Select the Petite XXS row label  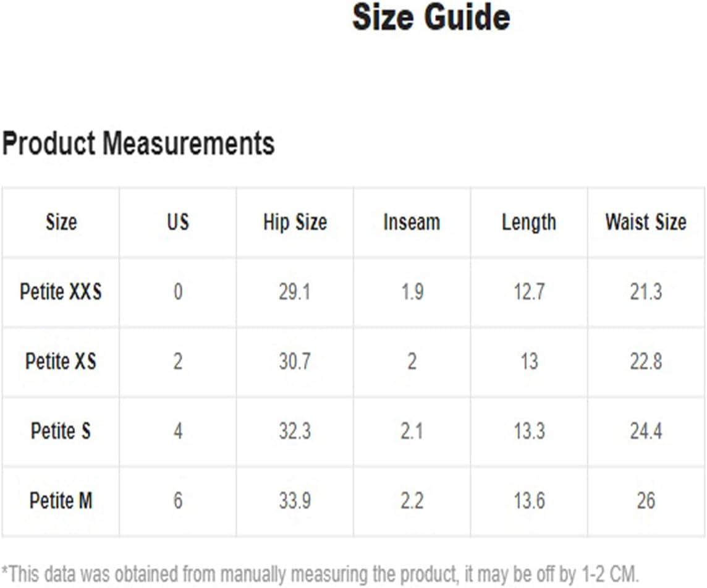click(61, 291)
